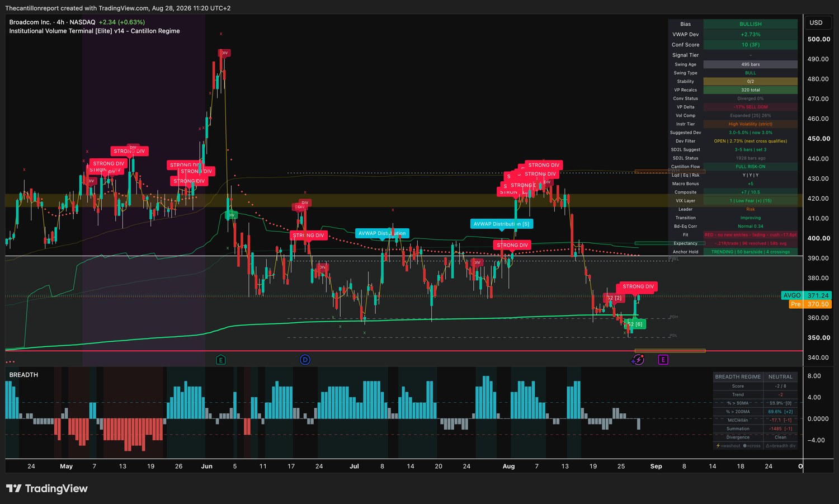This screenshot has height=504, width=839.
Task: Click the 'Sep' date on the time axis
Action: coord(656,467)
